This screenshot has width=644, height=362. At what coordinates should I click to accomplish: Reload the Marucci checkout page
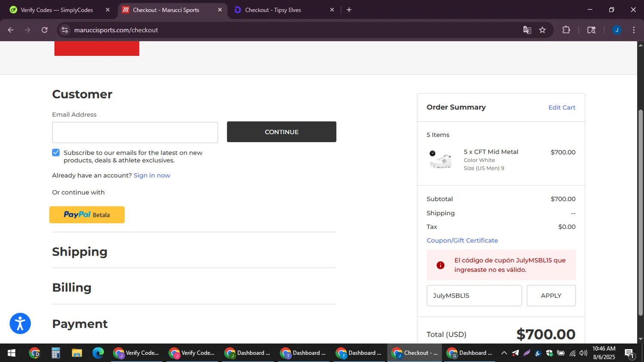pyautogui.click(x=45, y=30)
